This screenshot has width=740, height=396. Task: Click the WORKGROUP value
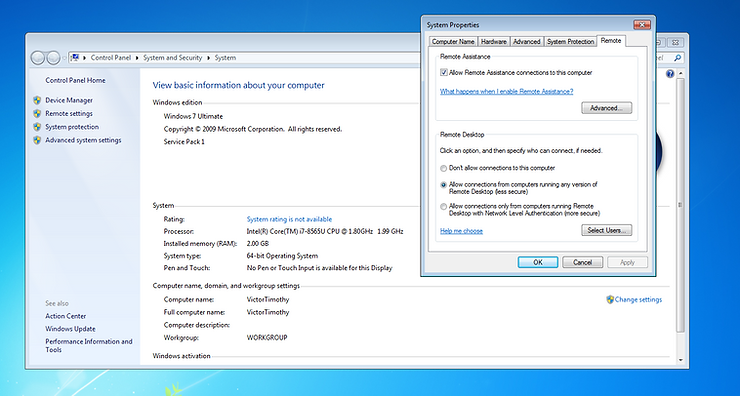click(x=267, y=337)
